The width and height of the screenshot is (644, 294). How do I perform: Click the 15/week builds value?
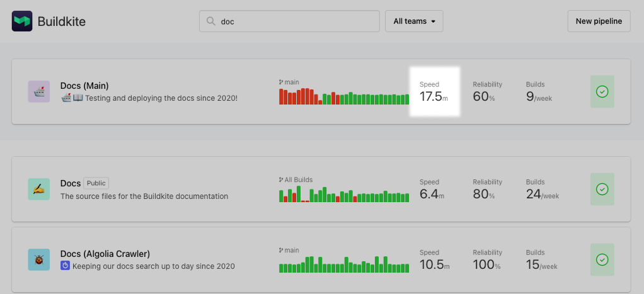pyautogui.click(x=542, y=264)
